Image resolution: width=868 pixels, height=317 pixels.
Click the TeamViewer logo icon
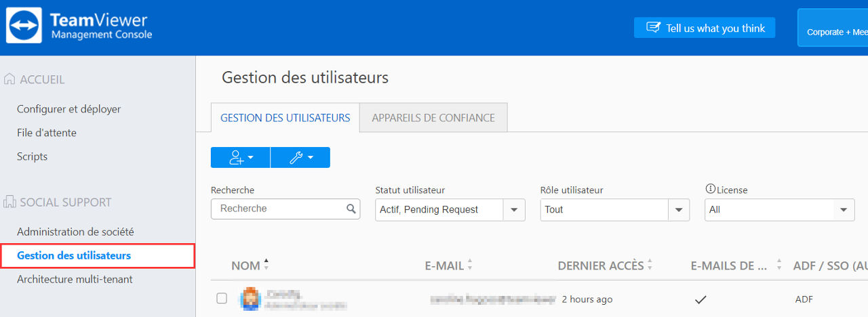24,26
